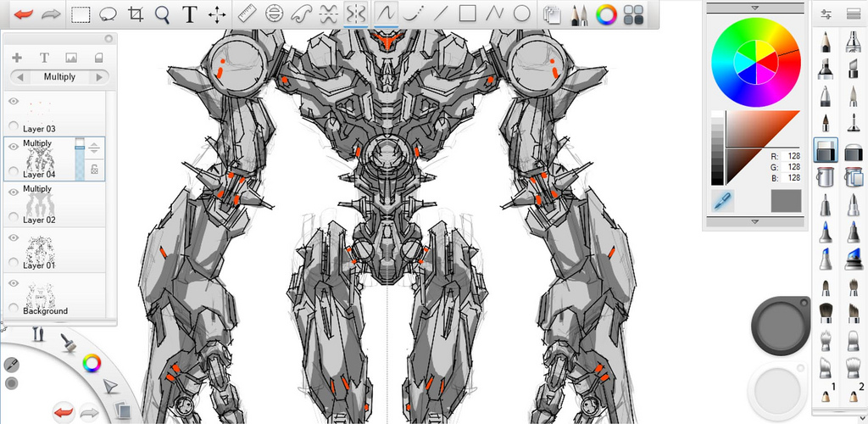Enable the Ruler guide tool
This screenshot has height=424, width=868.
pos(247,14)
